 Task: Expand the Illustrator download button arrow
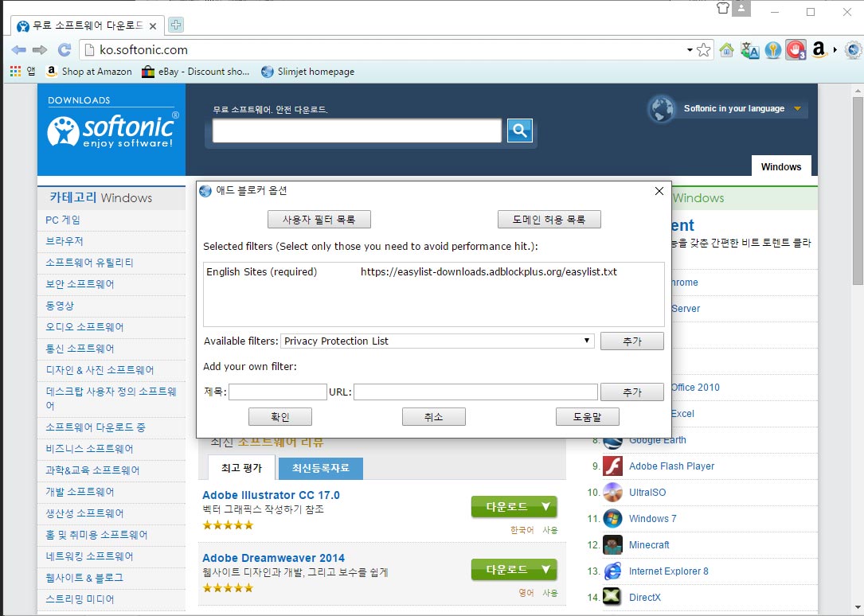(545, 506)
